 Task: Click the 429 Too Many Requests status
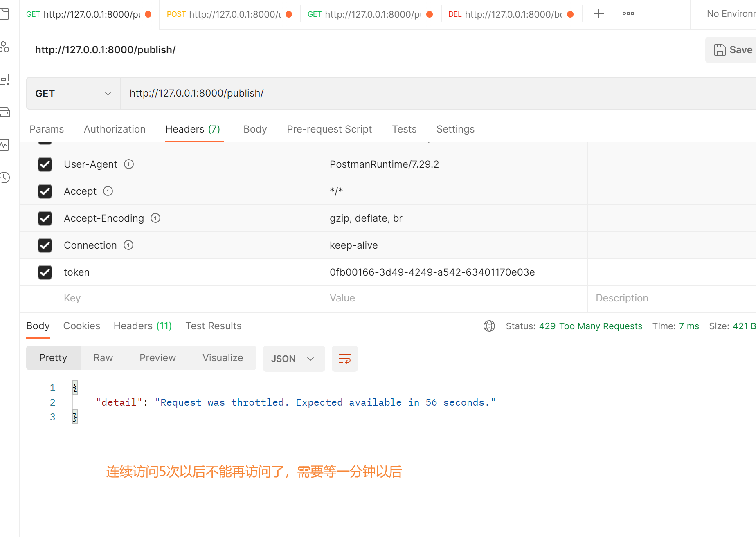[590, 326]
